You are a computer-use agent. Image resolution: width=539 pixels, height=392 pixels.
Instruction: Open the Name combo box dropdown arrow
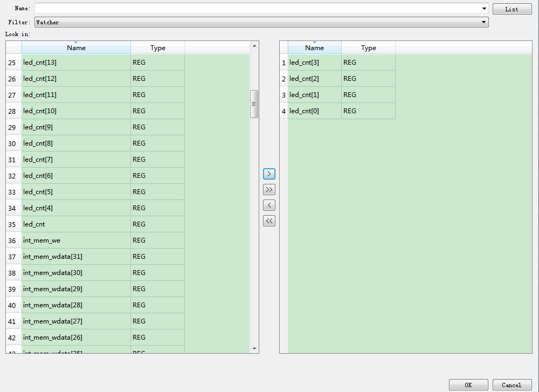[484, 9]
